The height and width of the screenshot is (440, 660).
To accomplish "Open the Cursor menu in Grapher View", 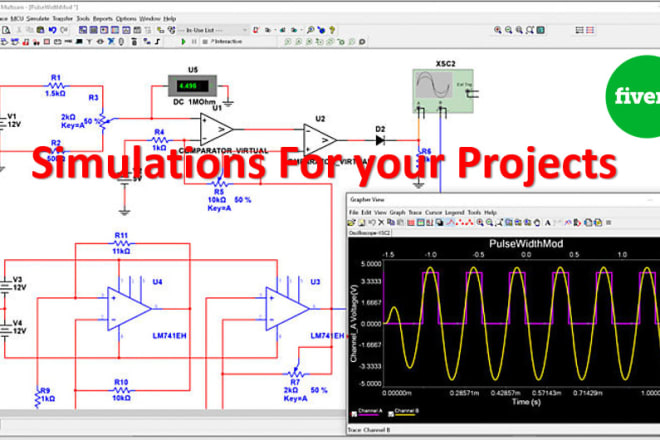I will [x=433, y=212].
